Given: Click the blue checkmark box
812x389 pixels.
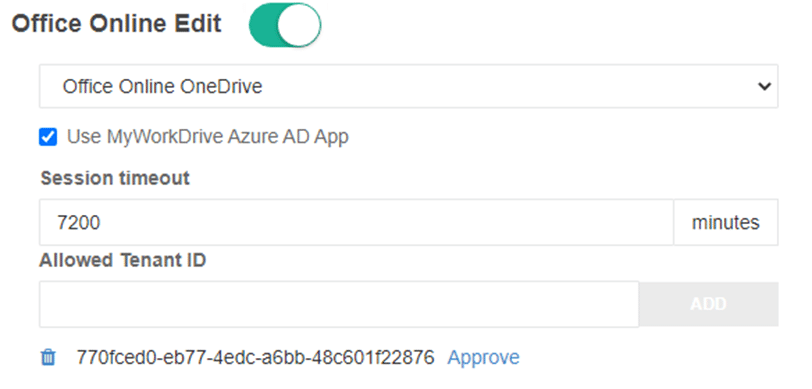Looking at the screenshot, I should coord(48,137).
